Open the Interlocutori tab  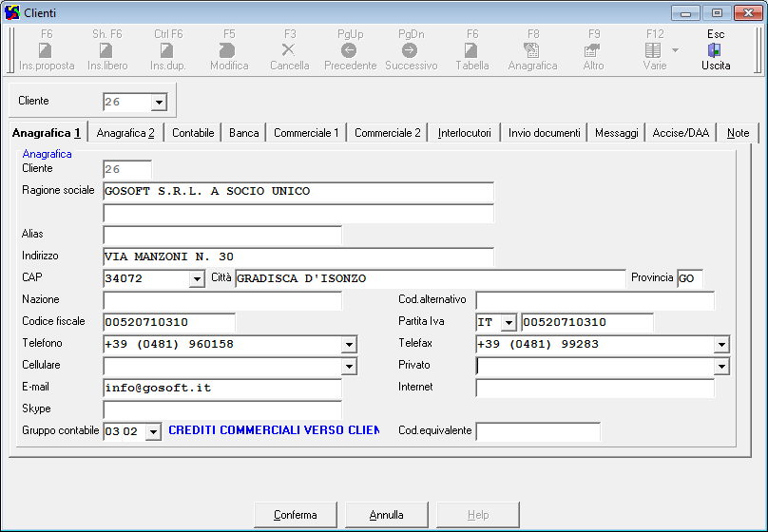click(465, 133)
